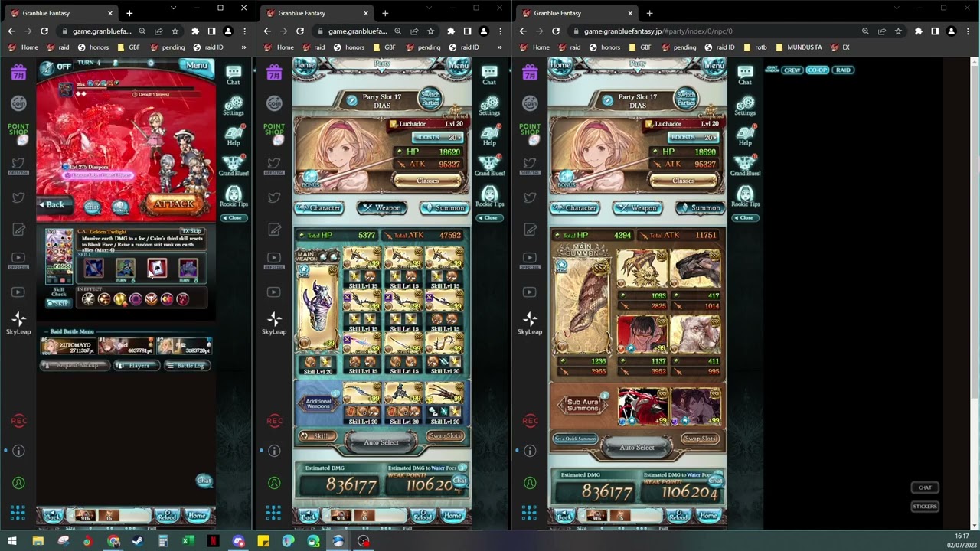Screen dimensions: 980x551
Task: Open File Explorer from the taskbar
Action: tap(38, 541)
